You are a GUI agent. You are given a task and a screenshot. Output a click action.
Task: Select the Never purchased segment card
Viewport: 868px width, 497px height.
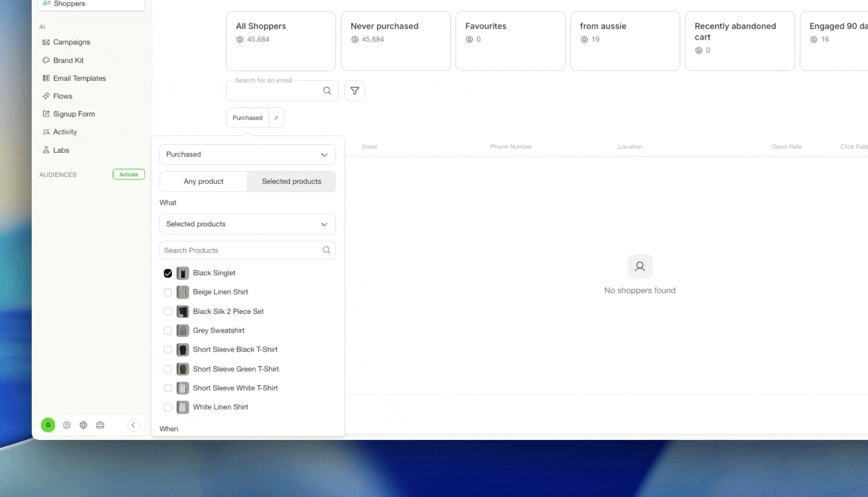[395, 41]
